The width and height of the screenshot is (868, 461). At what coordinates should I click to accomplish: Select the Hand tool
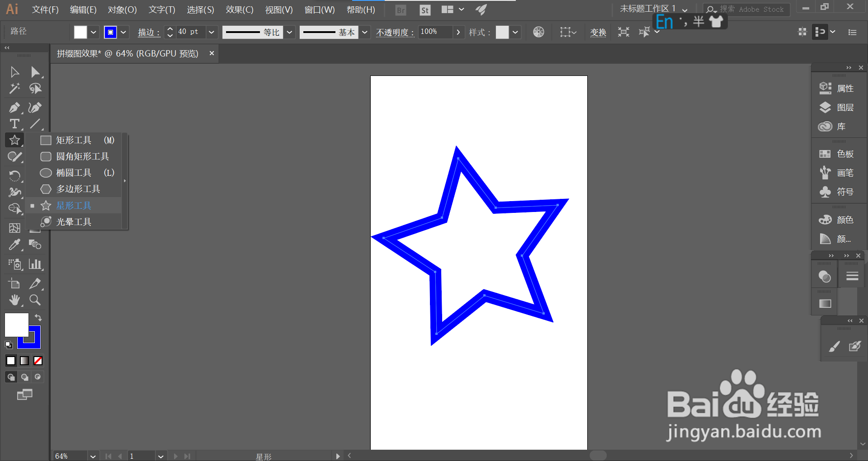(x=14, y=300)
